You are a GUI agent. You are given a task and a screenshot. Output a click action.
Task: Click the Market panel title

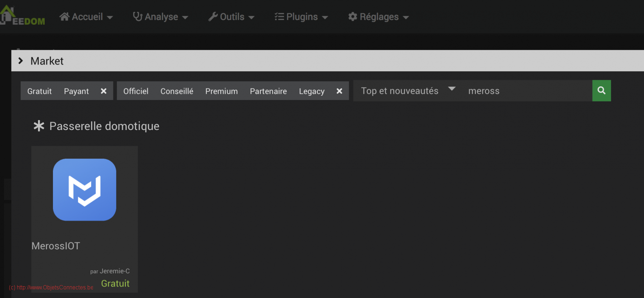(47, 61)
